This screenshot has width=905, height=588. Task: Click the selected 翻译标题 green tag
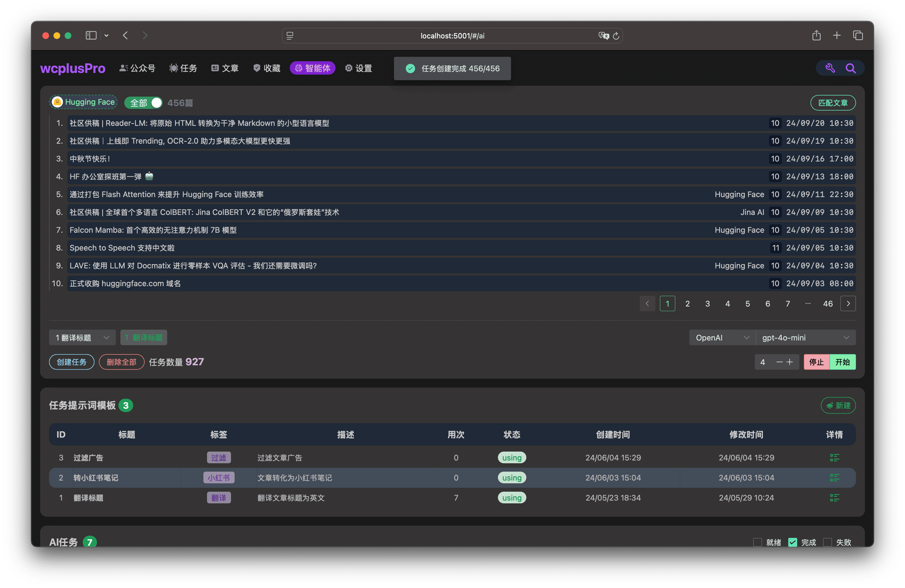click(144, 337)
